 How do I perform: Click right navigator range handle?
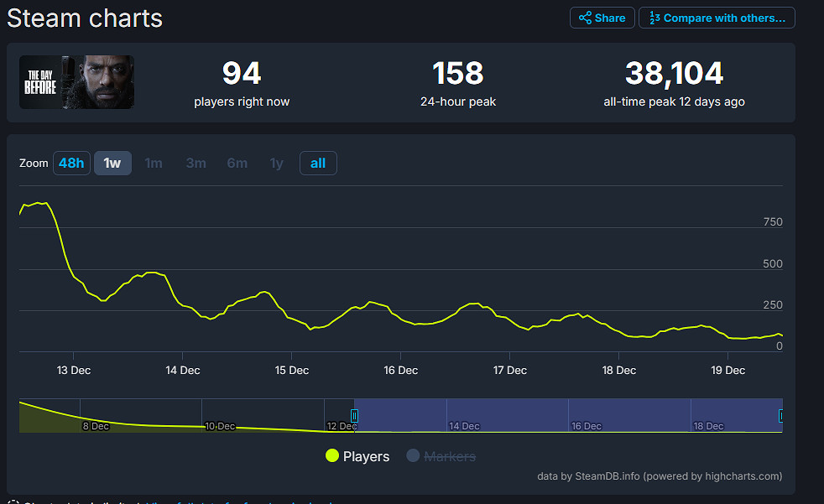[x=781, y=415]
